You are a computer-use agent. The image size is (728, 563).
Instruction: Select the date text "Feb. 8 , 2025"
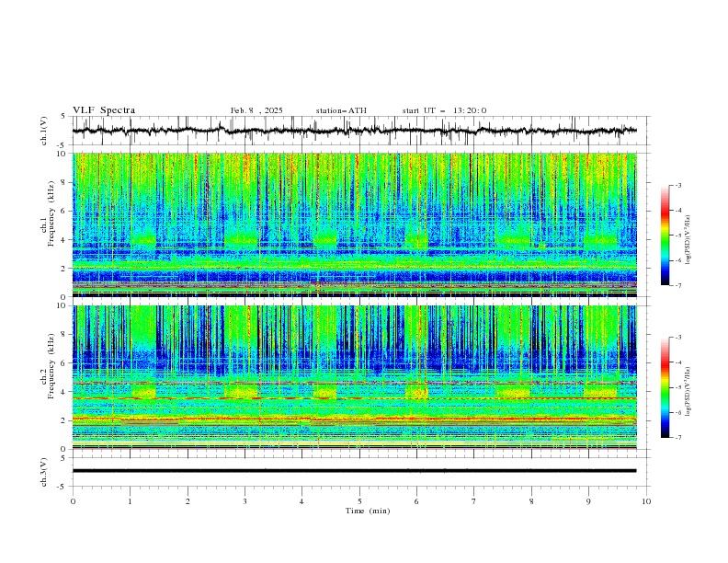256,110
